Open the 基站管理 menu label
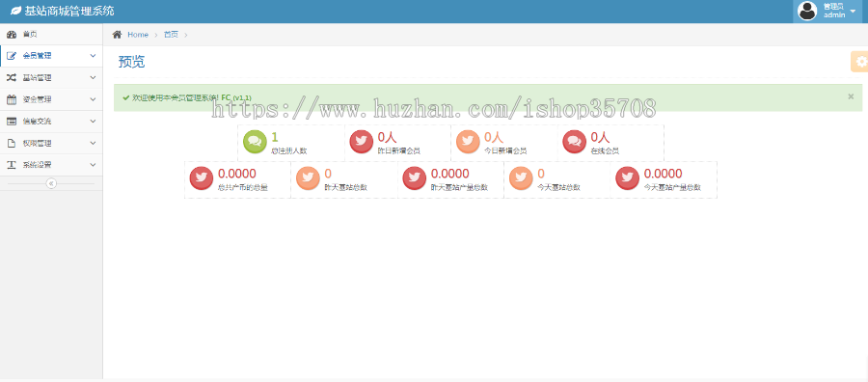Viewport: 868px width, 382px height. coord(37,77)
